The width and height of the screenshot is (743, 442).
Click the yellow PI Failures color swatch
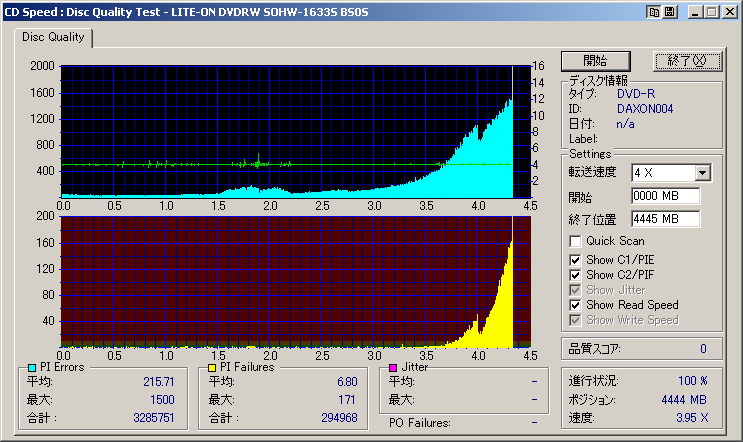point(212,368)
